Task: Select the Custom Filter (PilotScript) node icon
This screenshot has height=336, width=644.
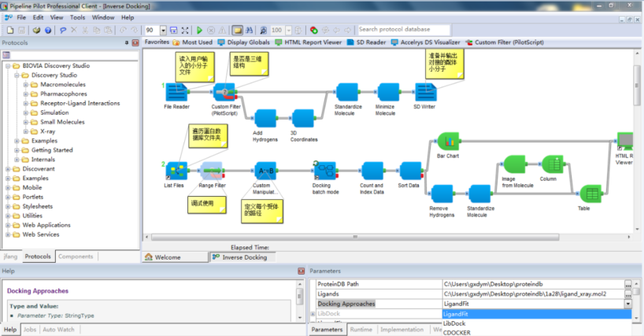Action: tap(225, 92)
